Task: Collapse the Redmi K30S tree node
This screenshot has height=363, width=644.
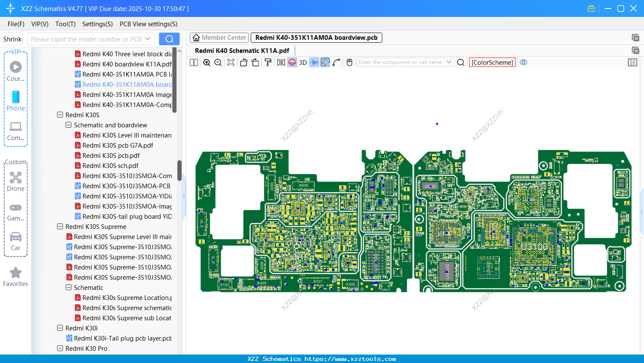Action: click(x=60, y=115)
